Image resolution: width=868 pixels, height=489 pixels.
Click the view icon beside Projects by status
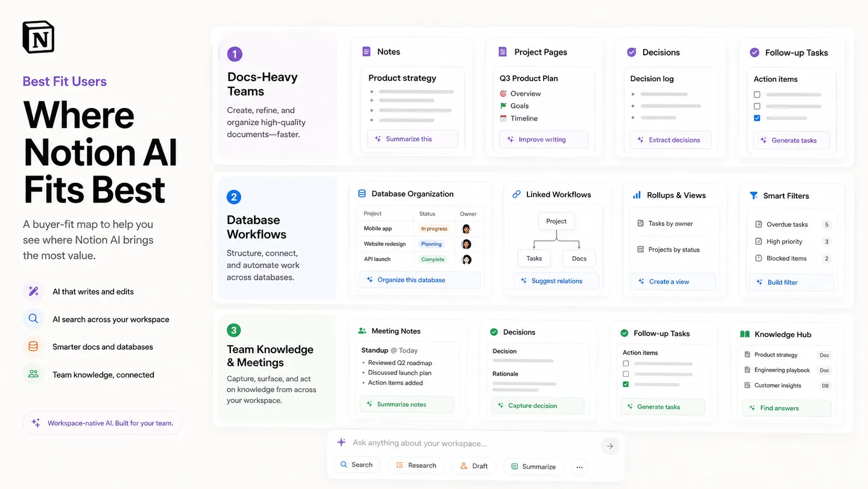(x=641, y=249)
